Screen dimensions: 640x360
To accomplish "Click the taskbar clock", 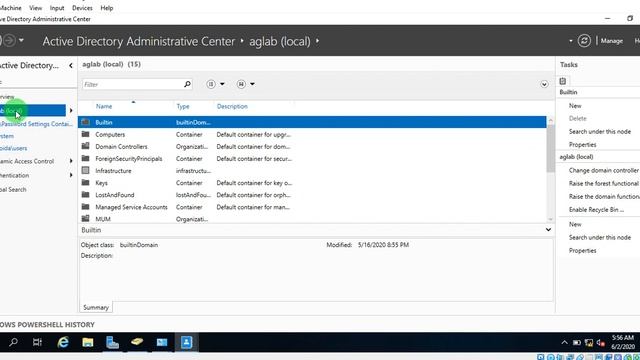I will point(622,342).
